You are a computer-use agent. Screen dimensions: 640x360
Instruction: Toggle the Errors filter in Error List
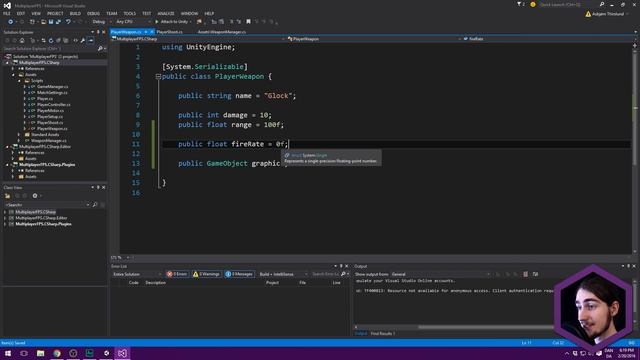pos(177,274)
